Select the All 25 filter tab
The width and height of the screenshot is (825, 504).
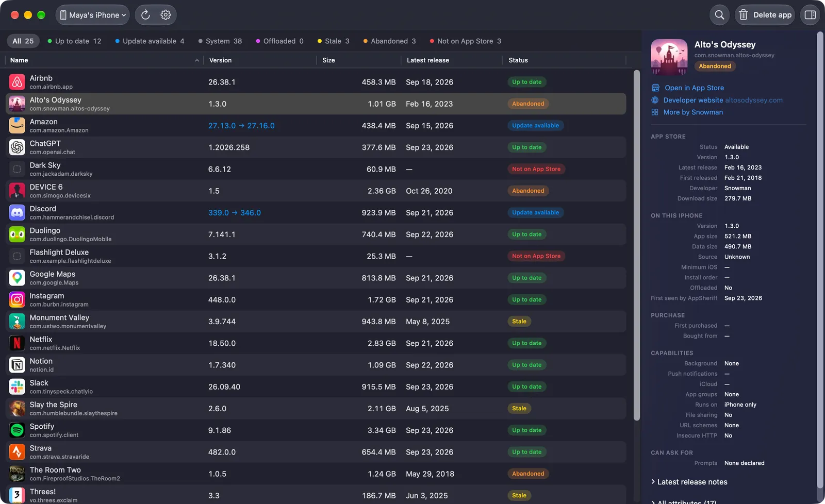pyautogui.click(x=23, y=41)
